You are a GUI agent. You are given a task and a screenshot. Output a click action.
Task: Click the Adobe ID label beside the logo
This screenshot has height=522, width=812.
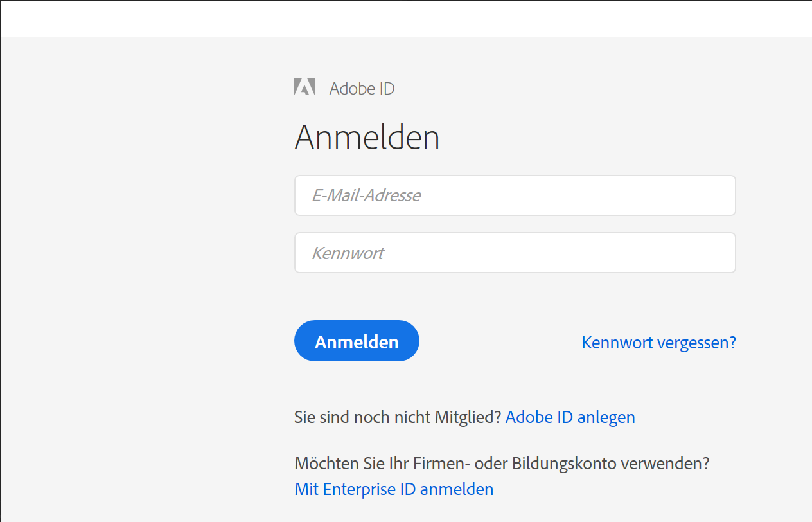362,89
